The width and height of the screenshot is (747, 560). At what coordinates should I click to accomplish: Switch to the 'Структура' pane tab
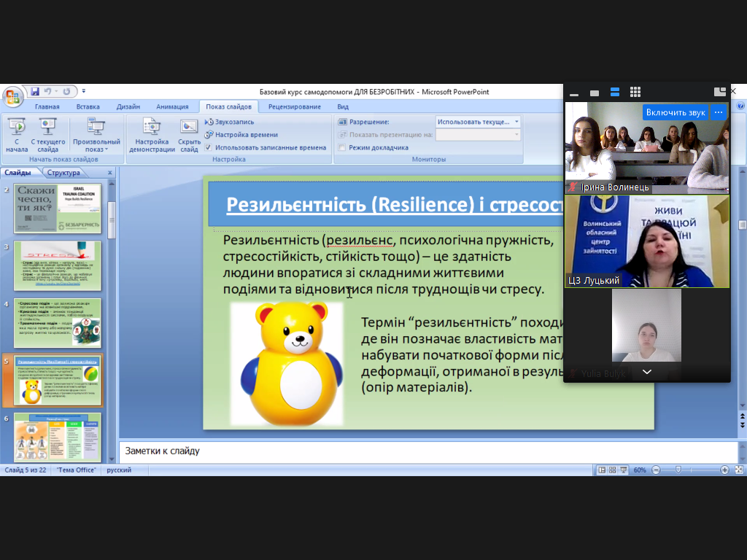[x=63, y=173]
